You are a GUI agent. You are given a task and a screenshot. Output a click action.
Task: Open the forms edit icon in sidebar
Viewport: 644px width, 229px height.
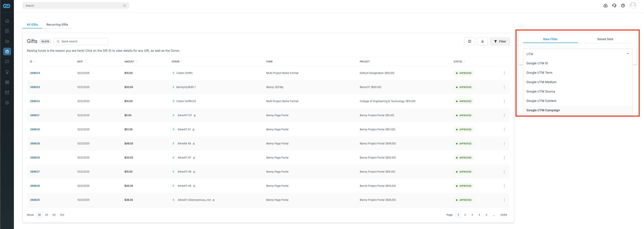coord(7,31)
